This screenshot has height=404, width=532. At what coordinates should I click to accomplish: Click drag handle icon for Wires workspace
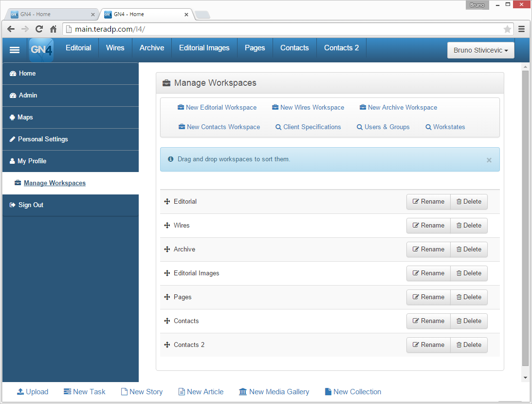pos(167,225)
